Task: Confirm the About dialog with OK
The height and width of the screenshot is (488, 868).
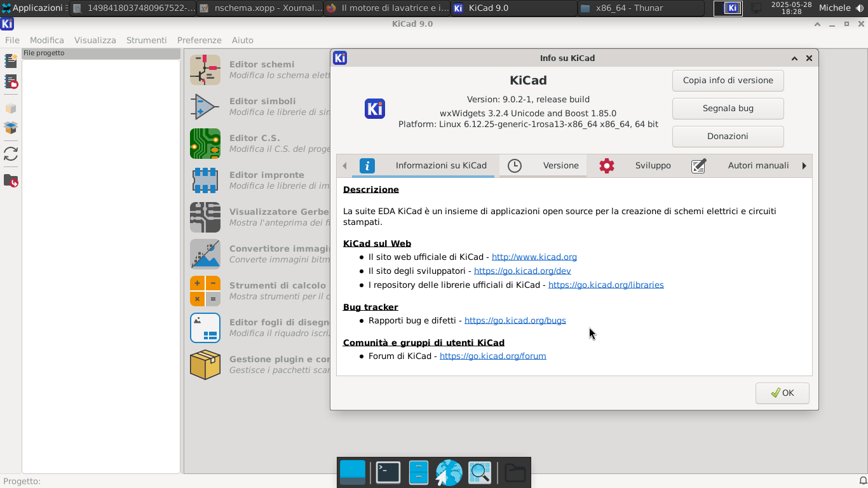Action: click(x=782, y=393)
